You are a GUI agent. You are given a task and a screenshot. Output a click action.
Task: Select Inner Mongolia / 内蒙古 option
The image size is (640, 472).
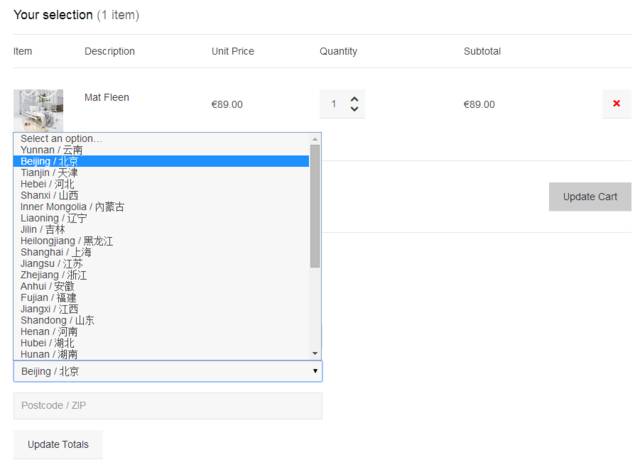coord(72,207)
